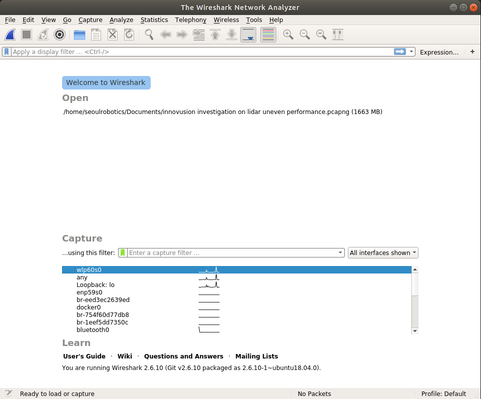Click Welcome to Wireshark banner

(106, 83)
